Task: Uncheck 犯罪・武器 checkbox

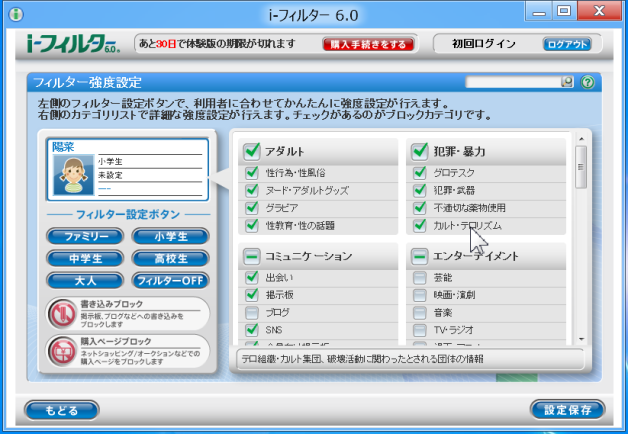Action: 420,190
